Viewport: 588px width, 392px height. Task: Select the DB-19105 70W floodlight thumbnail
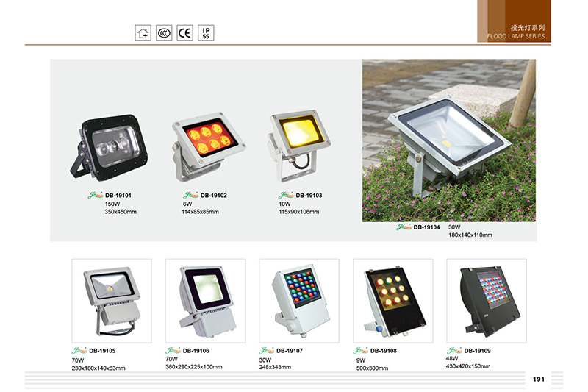tap(112, 301)
